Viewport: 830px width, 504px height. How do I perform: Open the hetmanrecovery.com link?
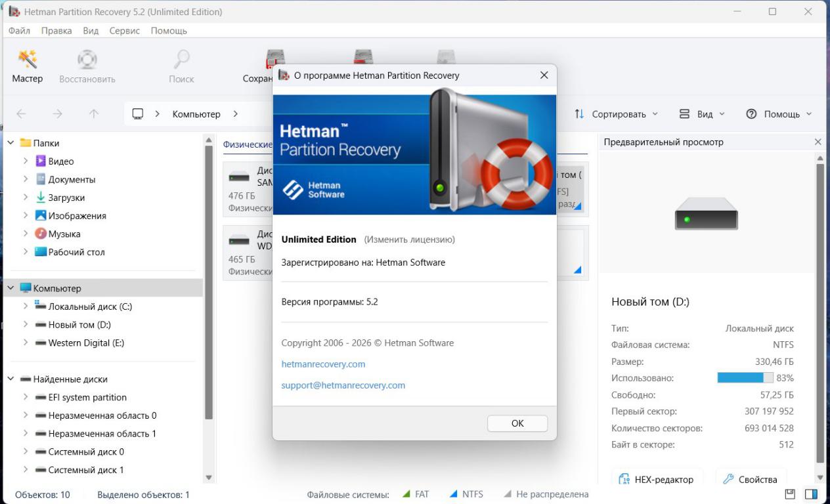pyautogui.click(x=323, y=364)
